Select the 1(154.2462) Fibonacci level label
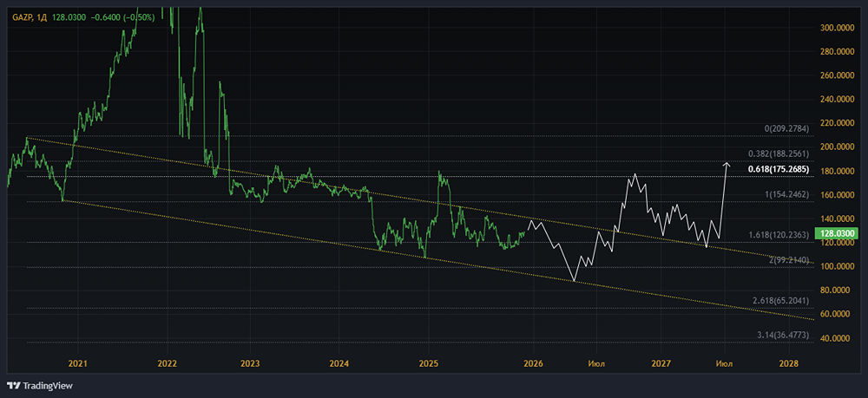868x398 pixels. [786, 195]
